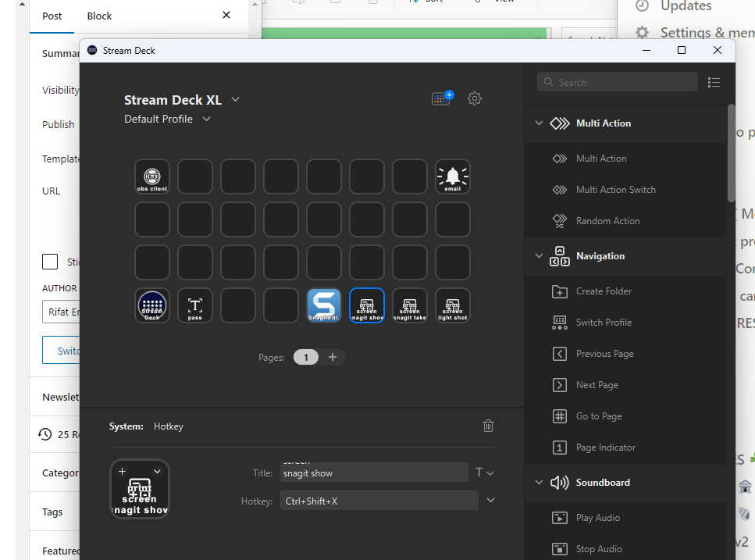Collapse the Navigation category
The height and width of the screenshot is (560, 755).
click(x=539, y=255)
